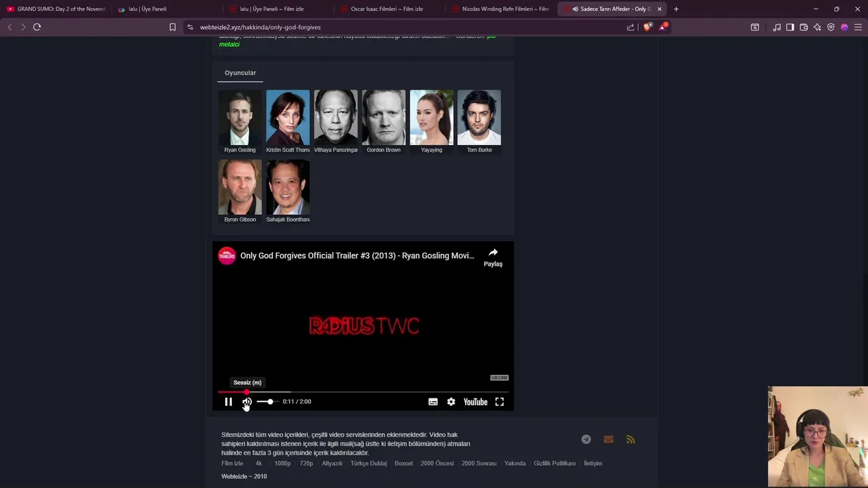Image resolution: width=868 pixels, height=488 pixels.
Task: Open Brave Rewards triangle icon
Action: [x=663, y=27]
